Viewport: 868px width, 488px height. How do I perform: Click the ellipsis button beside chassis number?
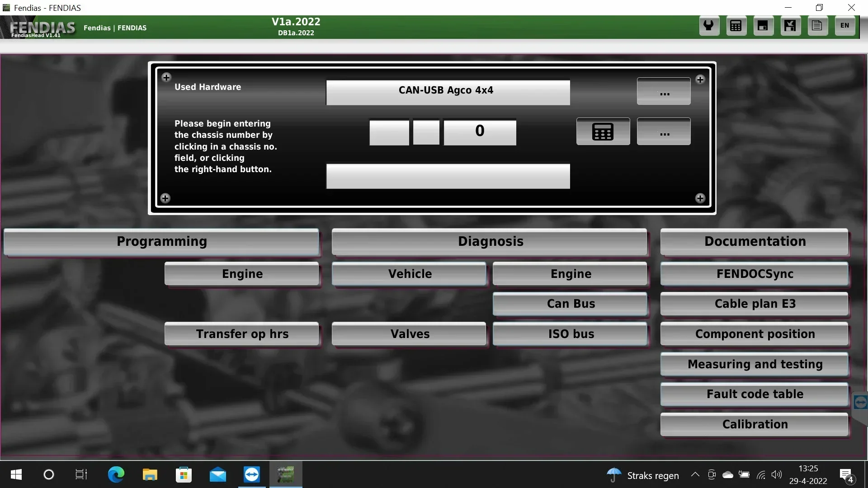[x=664, y=131]
